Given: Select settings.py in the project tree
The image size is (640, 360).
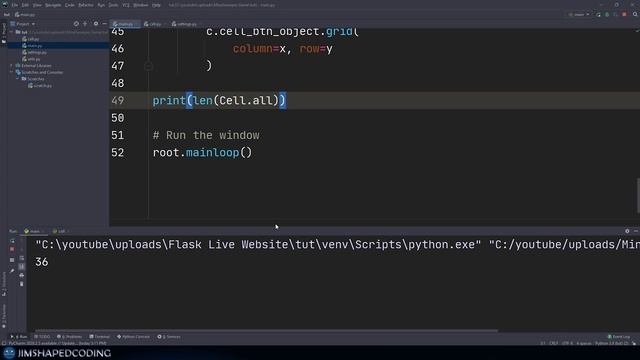Looking at the screenshot, I should tap(34, 52).
